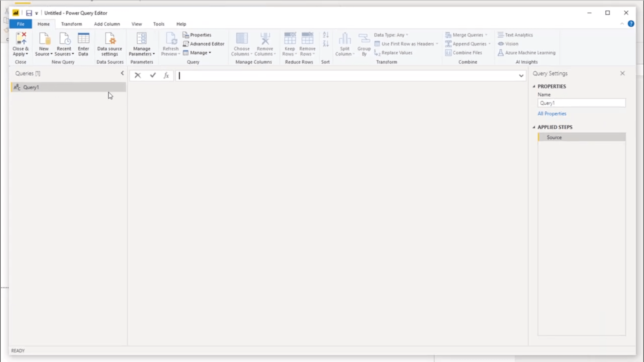Click Keep Rows icon
Viewport: 644px width, 362px height.
click(290, 38)
